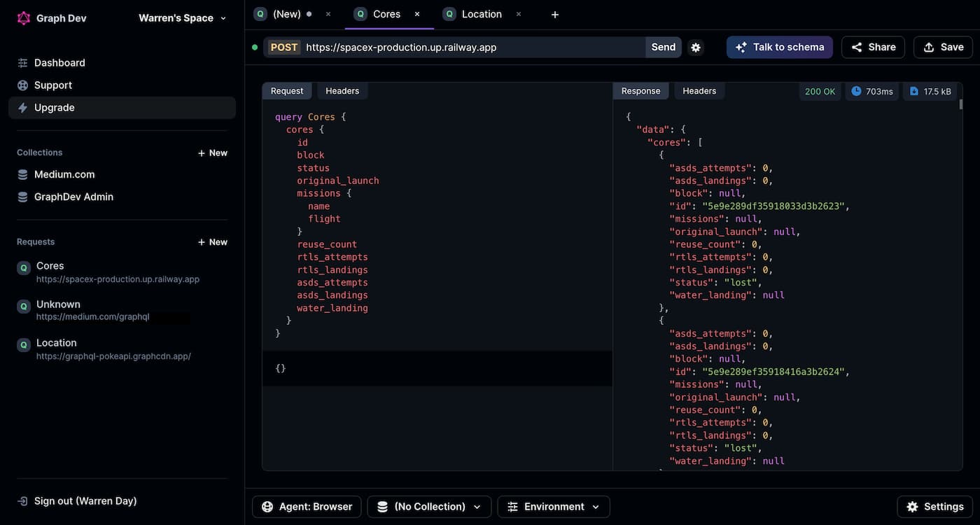
Task: Add a new tab with plus icon
Action: tap(555, 15)
